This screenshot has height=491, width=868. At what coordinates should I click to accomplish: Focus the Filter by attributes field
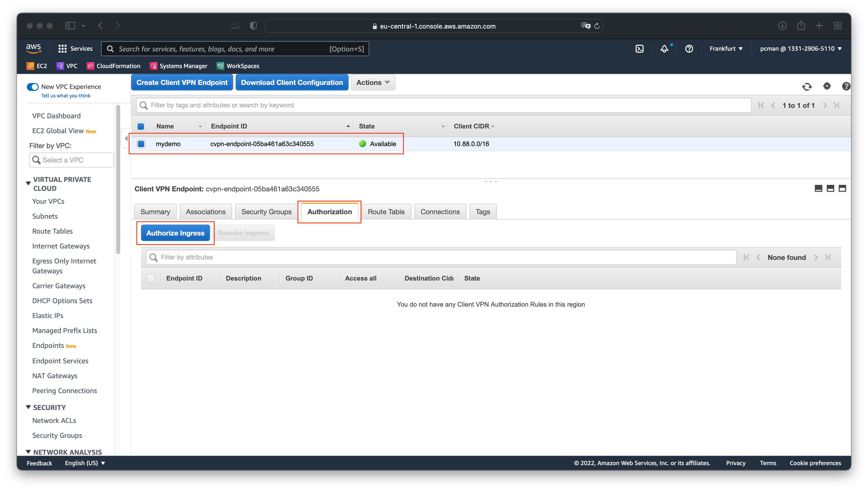pos(441,257)
